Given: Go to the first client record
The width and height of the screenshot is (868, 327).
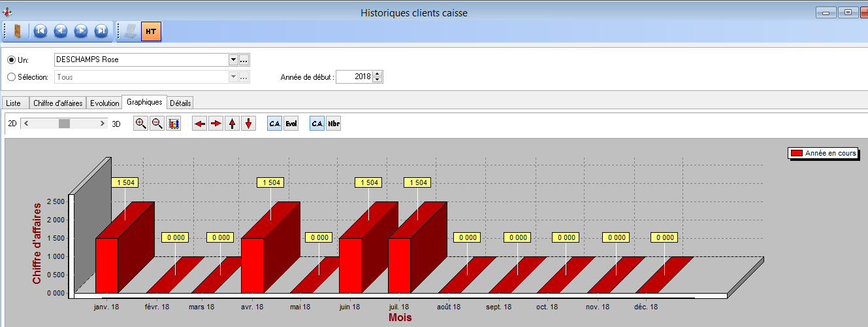Looking at the screenshot, I should pyautogui.click(x=40, y=31).
